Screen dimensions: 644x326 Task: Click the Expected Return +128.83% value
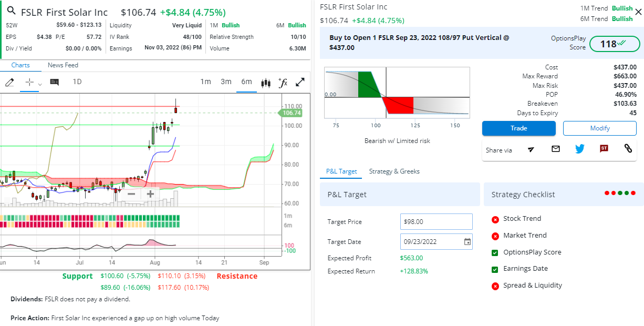tap(414, 271)
